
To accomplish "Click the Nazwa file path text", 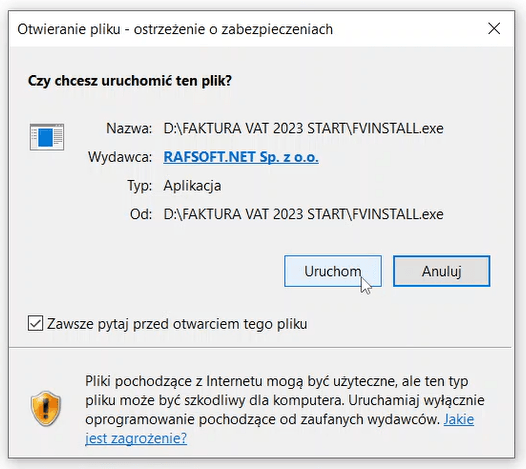I will pos(303,128).
